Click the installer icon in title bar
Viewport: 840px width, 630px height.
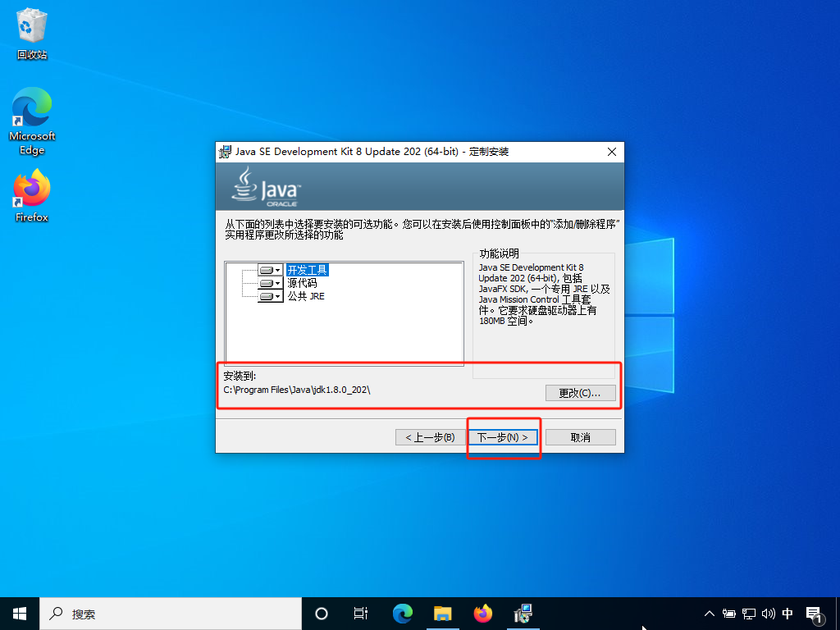tap(226, 152)
